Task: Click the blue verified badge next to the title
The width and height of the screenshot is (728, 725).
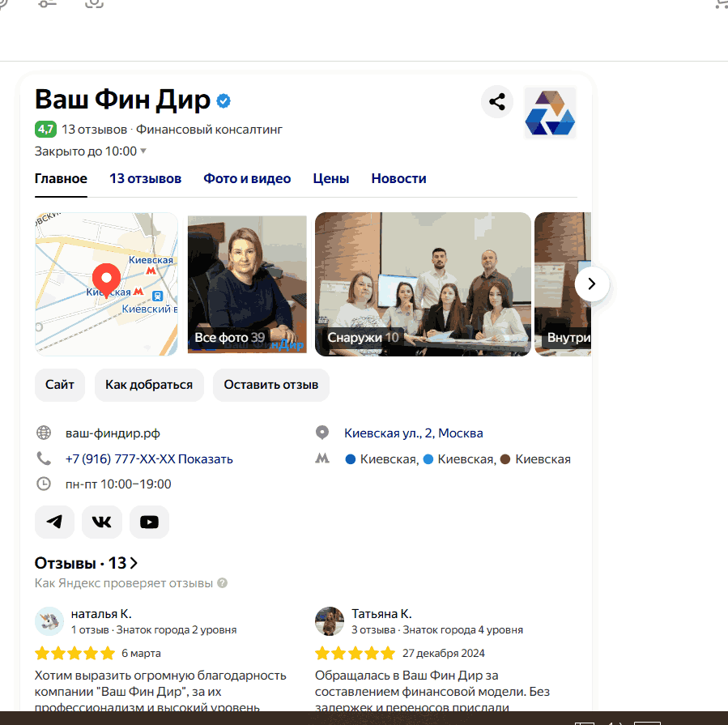Action: point(224,100)
